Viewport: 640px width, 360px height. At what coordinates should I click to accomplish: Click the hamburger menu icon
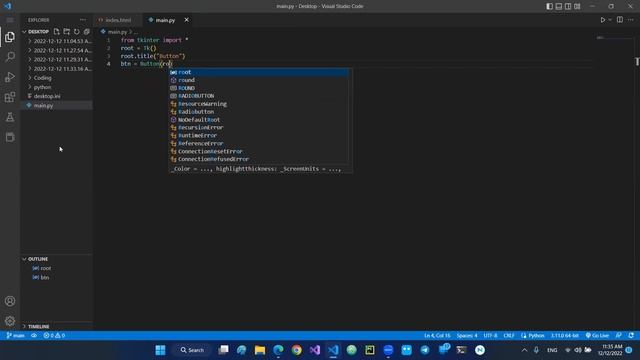point(10,20)
